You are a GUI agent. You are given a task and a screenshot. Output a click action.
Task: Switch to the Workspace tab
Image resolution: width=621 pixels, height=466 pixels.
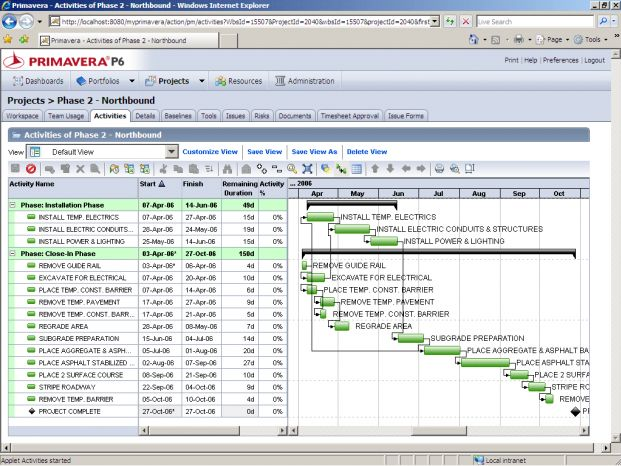pos(22,116)
